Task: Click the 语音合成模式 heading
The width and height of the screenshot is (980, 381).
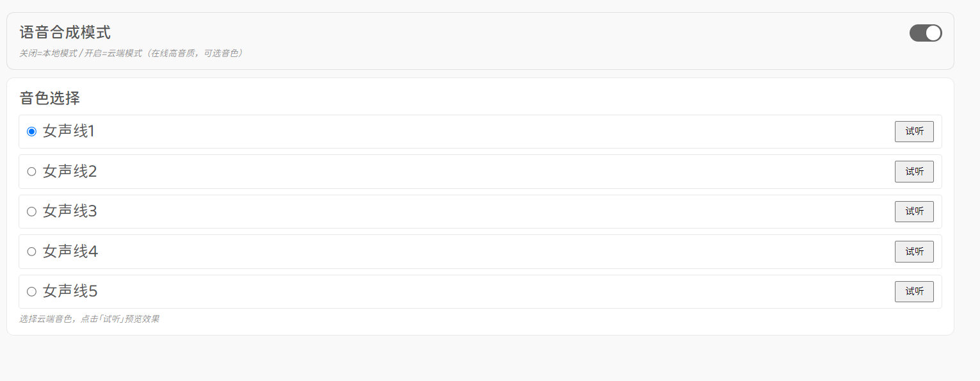Action: pos(65,32)
